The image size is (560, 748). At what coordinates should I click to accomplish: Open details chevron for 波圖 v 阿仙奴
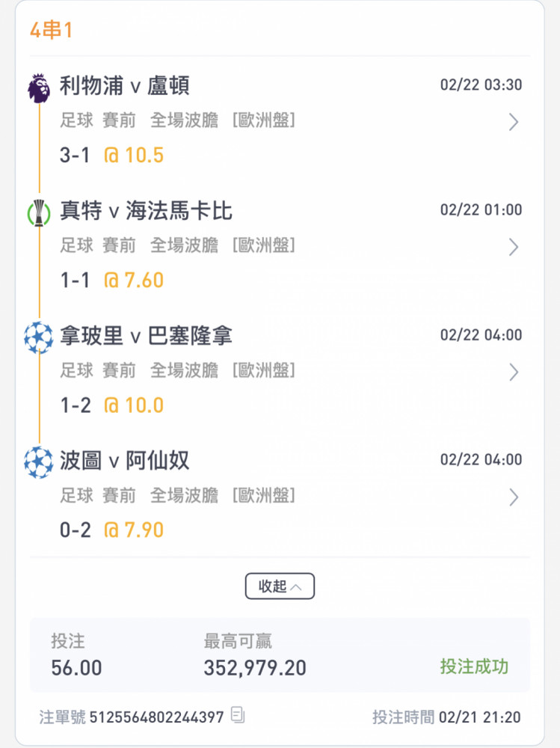coord(513,497)
